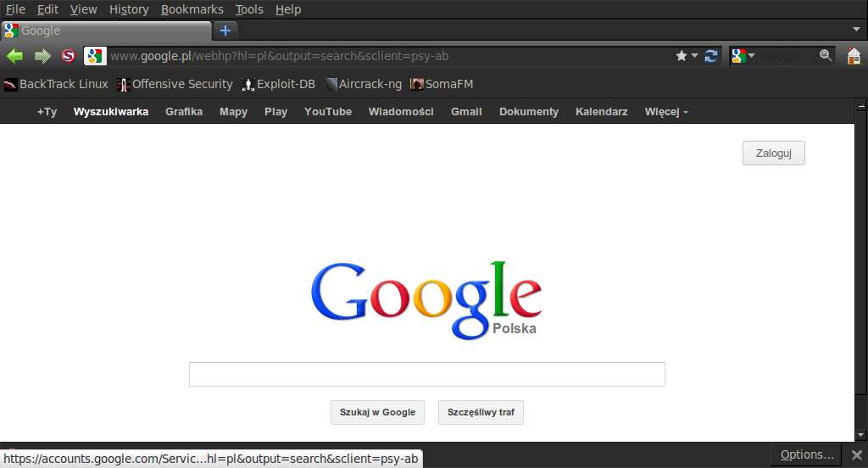Open the Play link

(275, 112)
